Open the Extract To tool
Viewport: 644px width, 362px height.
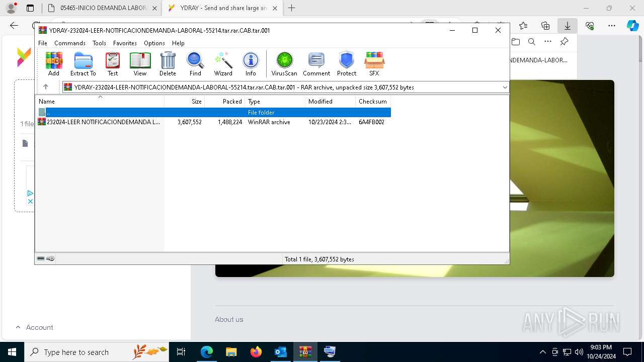point(83,64)
